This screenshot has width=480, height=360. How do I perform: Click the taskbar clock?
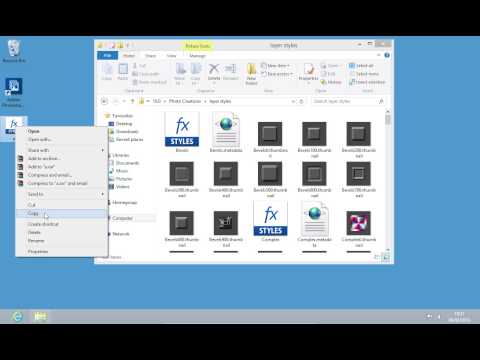[x=459, y=316]
